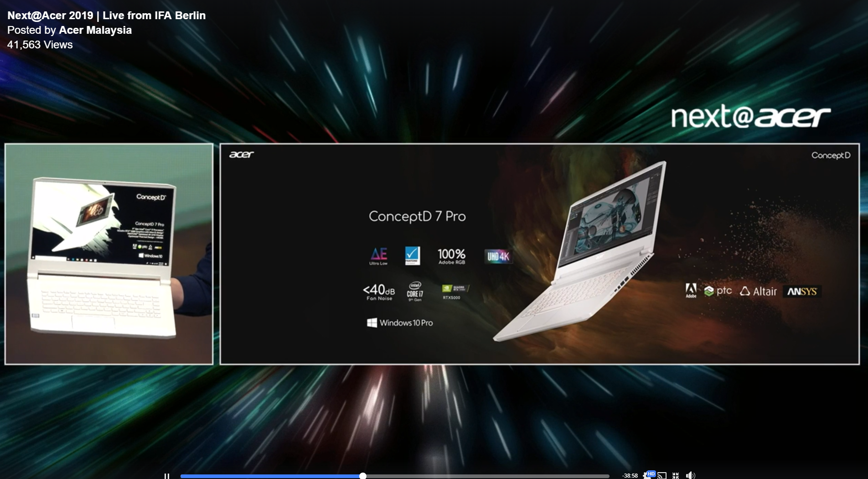Cast video to another device
The height and width of the screenshot is (479, 868).
point(662,476)
